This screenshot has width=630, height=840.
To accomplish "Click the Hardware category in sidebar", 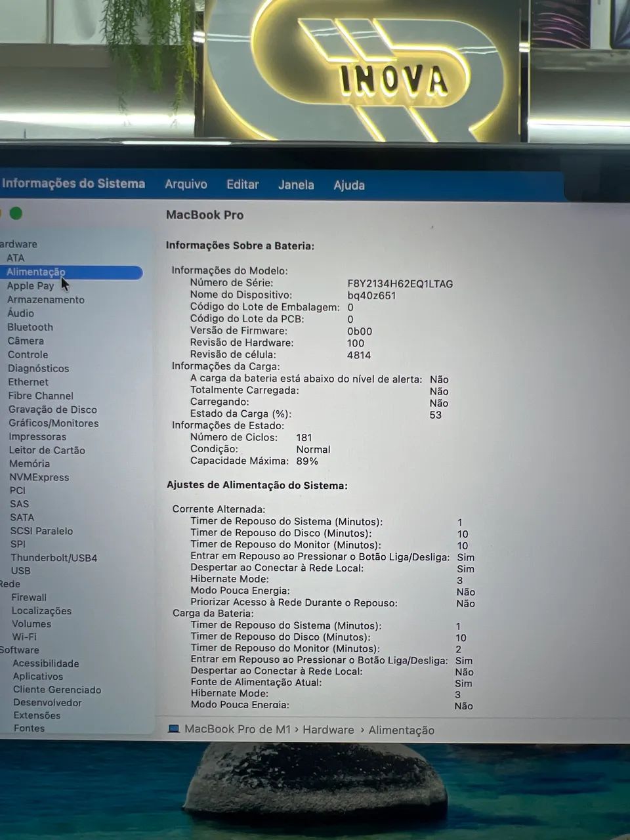I will point(18,244).
